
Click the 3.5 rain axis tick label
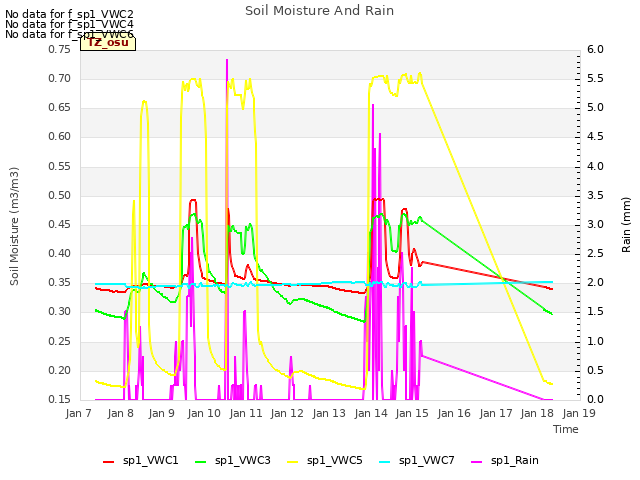[596, 196]
